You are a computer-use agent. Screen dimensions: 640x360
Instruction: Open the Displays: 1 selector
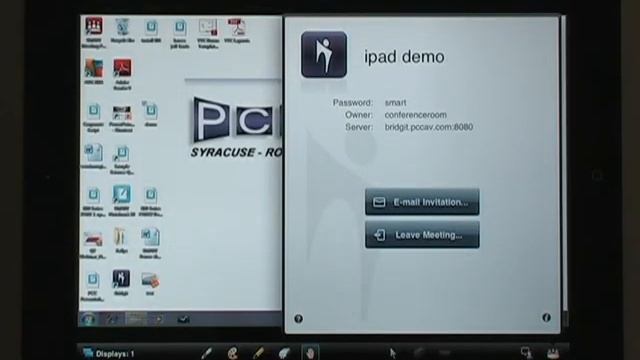[109, 353]
